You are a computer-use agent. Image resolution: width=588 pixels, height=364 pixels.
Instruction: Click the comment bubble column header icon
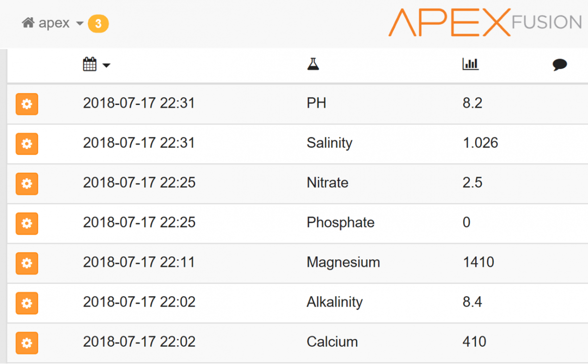[x=560, y=65]
